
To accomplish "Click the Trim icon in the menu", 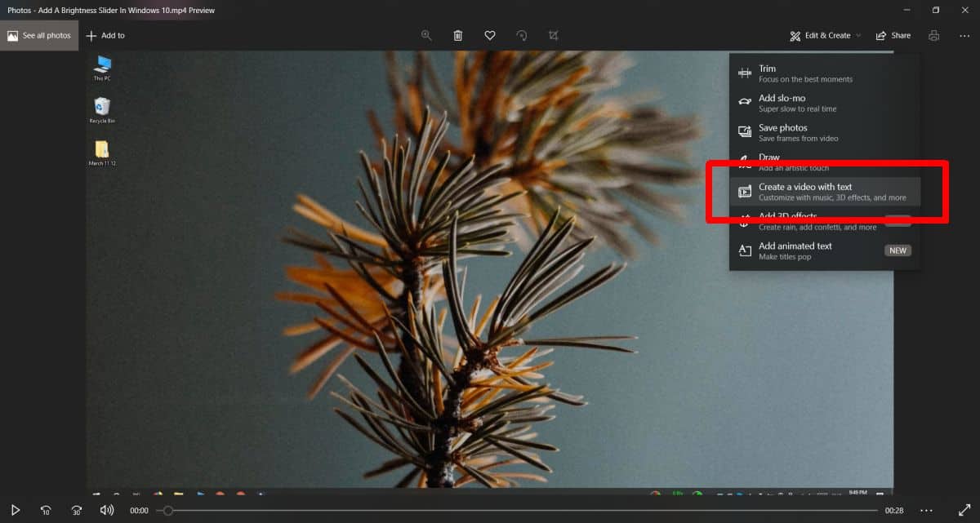I will [745, 73].
